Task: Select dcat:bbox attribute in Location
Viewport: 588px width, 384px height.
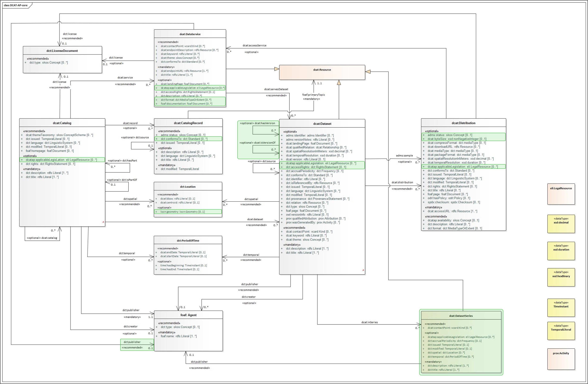Action: point(178,199)
